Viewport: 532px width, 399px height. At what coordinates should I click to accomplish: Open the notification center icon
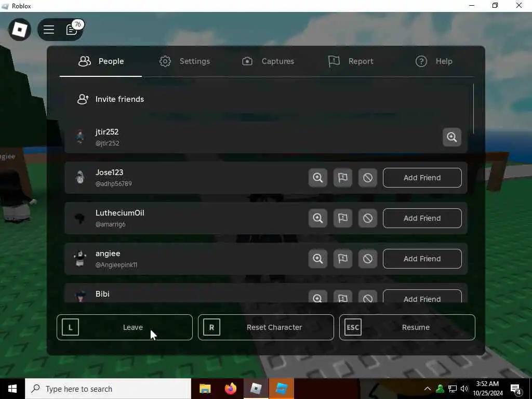pos(516,389)
